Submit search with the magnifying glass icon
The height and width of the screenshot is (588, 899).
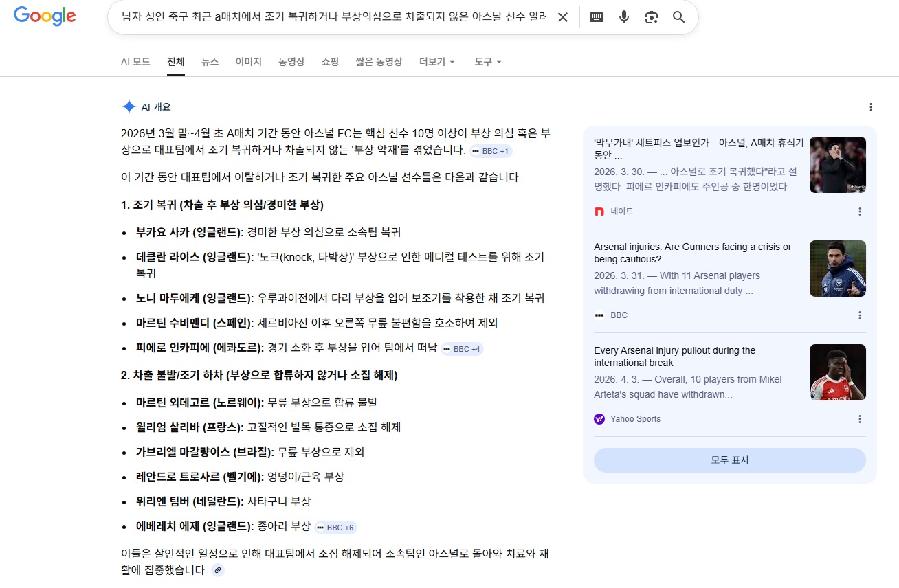coord(679,17)
